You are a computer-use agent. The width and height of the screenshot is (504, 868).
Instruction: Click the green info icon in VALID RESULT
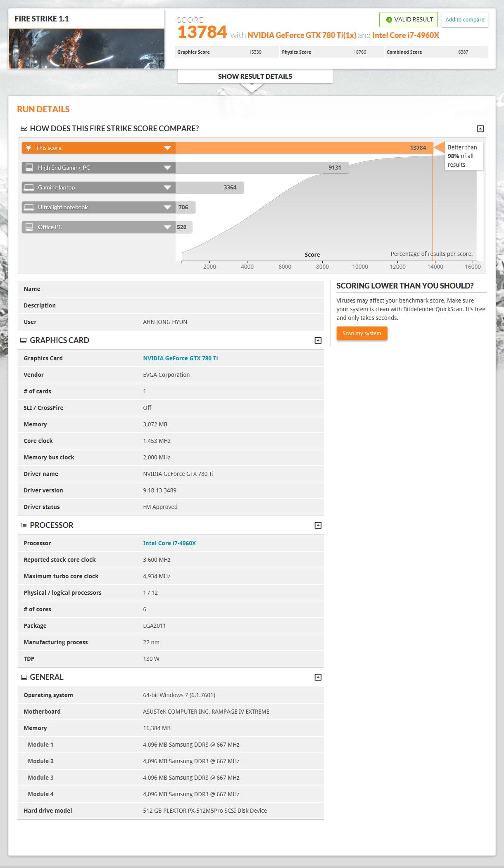(389, 20)
